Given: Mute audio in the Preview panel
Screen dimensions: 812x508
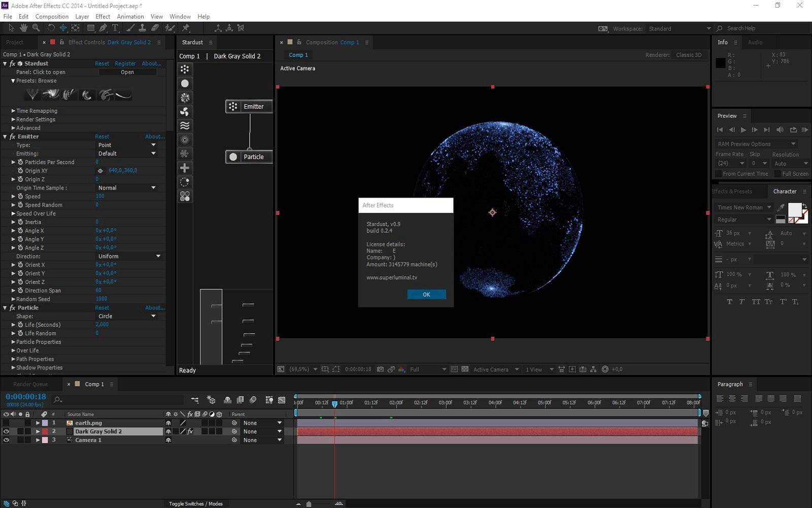Looking at the screenshot, I should 780,130.
